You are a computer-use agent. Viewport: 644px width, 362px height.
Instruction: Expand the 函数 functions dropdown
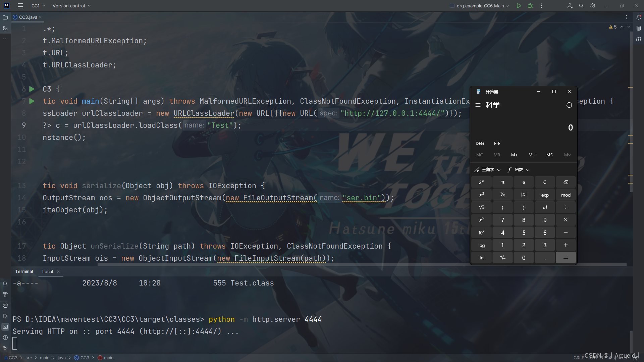(519, 170)
